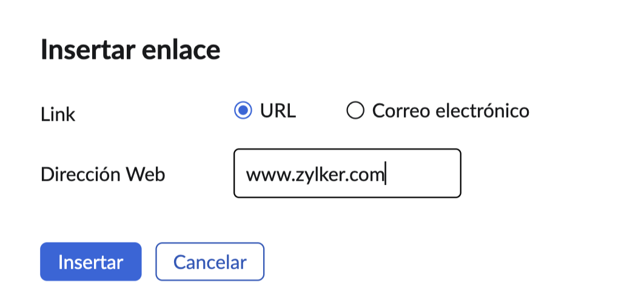Switch link type to email option

(355, 111)
